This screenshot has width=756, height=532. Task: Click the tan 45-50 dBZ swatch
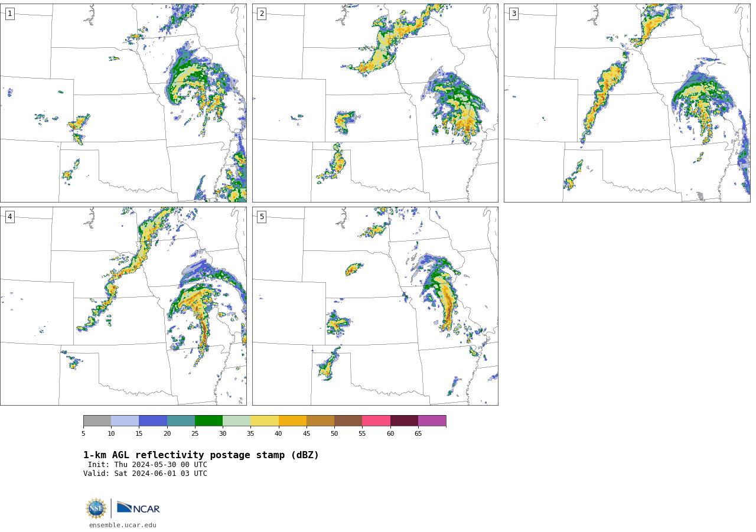320,421
